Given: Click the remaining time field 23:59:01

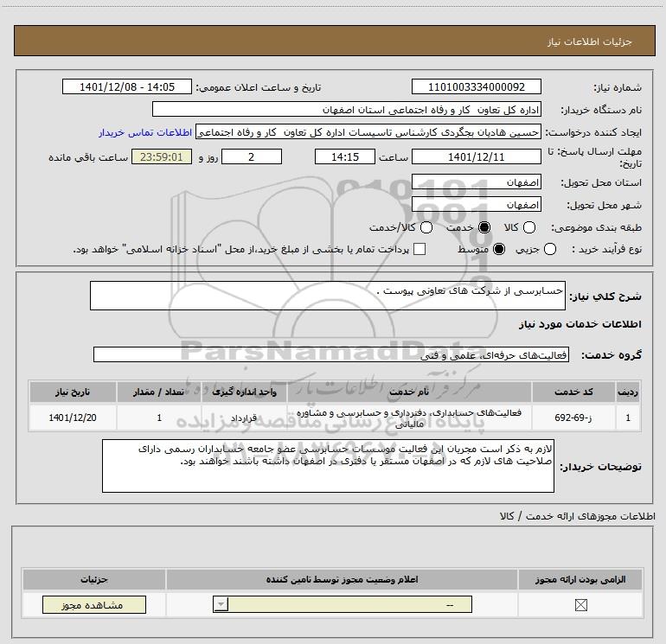Looking at the screenshot, I should [x=162, y=156].
